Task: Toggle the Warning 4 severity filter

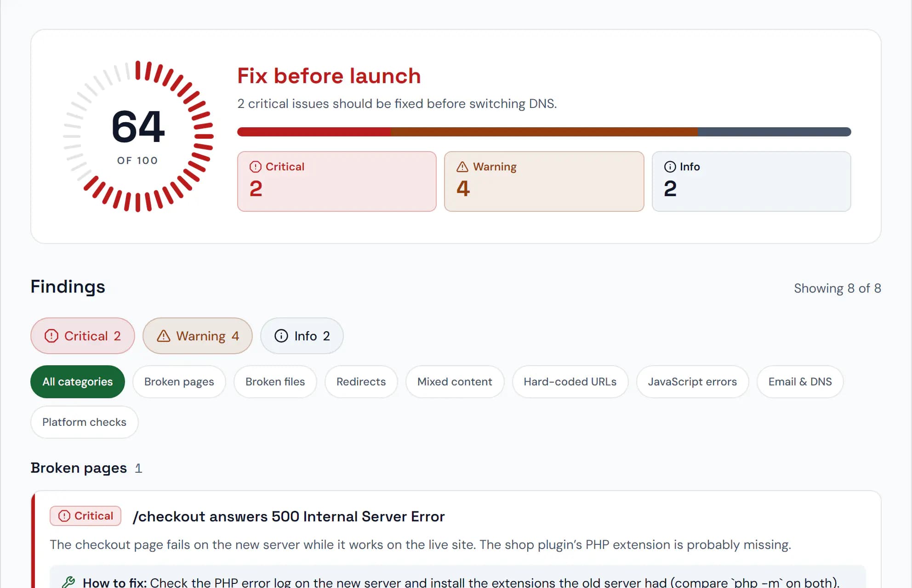Action: tap(198, 336)
